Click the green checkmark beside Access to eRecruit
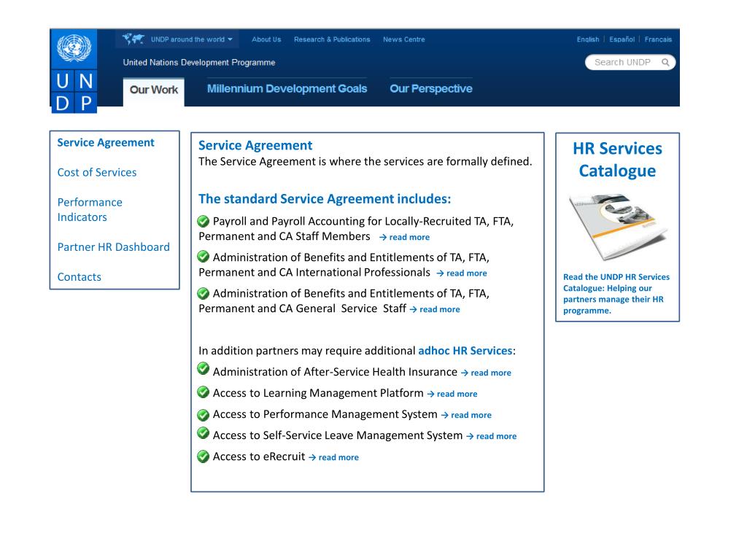The image size is (747, 560). [x=204, y=455]
